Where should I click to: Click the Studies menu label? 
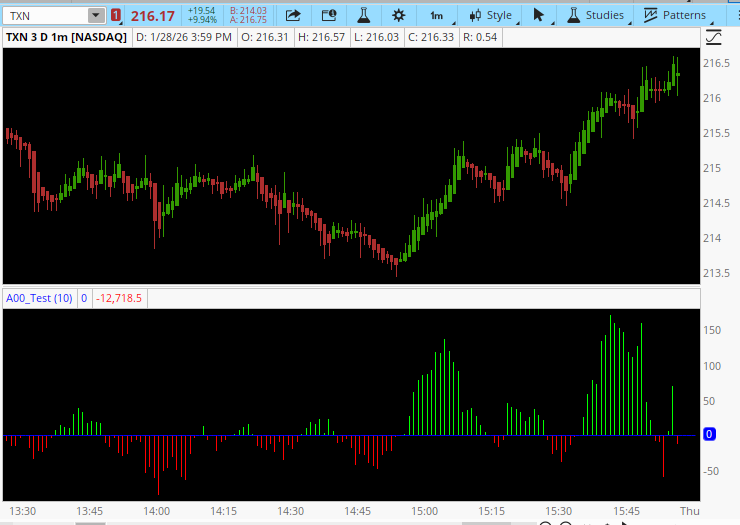604,15
